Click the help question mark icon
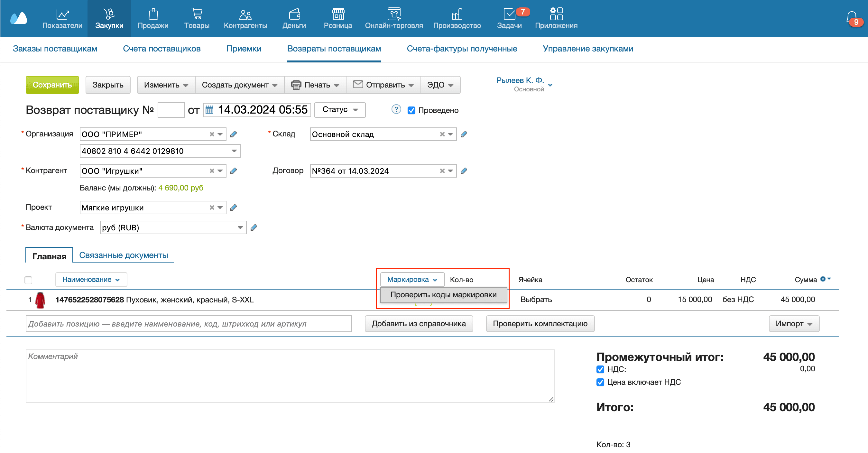 click(x=396, y=109)
